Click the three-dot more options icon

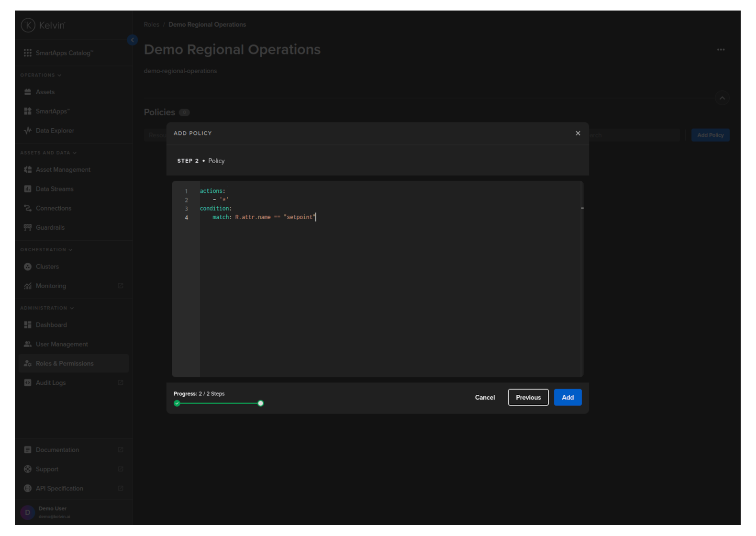[x=721, y=50]
